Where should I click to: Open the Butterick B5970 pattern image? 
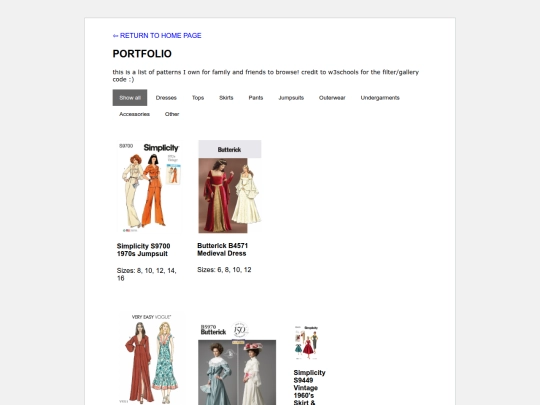[237, 363]
